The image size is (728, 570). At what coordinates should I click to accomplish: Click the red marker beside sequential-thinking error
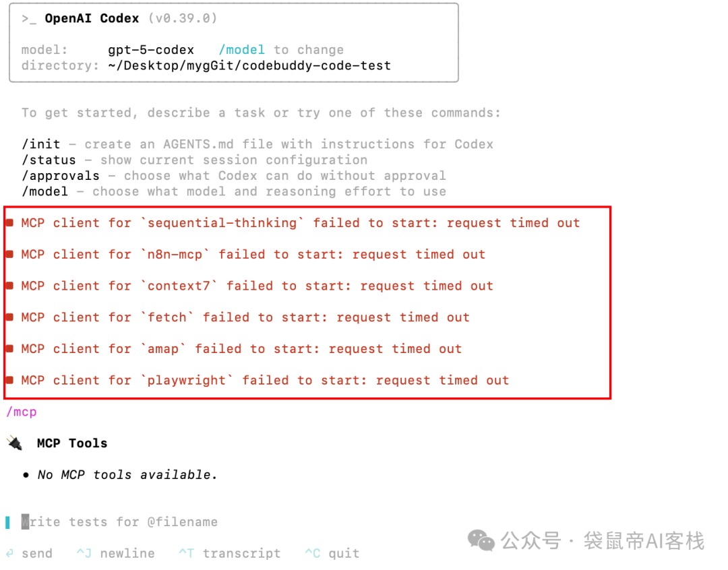click(x=9, y=223)
